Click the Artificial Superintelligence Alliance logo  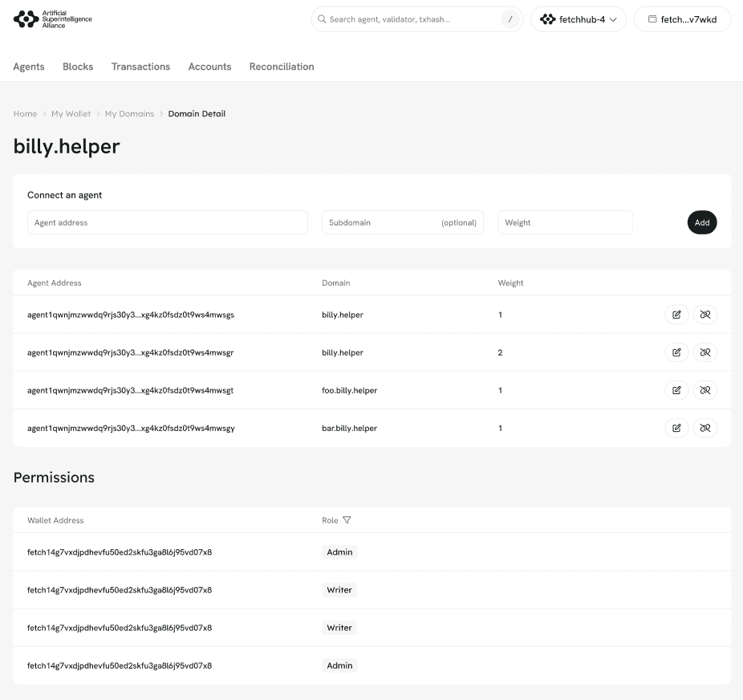pyautogui.click(x=53, y=19)
